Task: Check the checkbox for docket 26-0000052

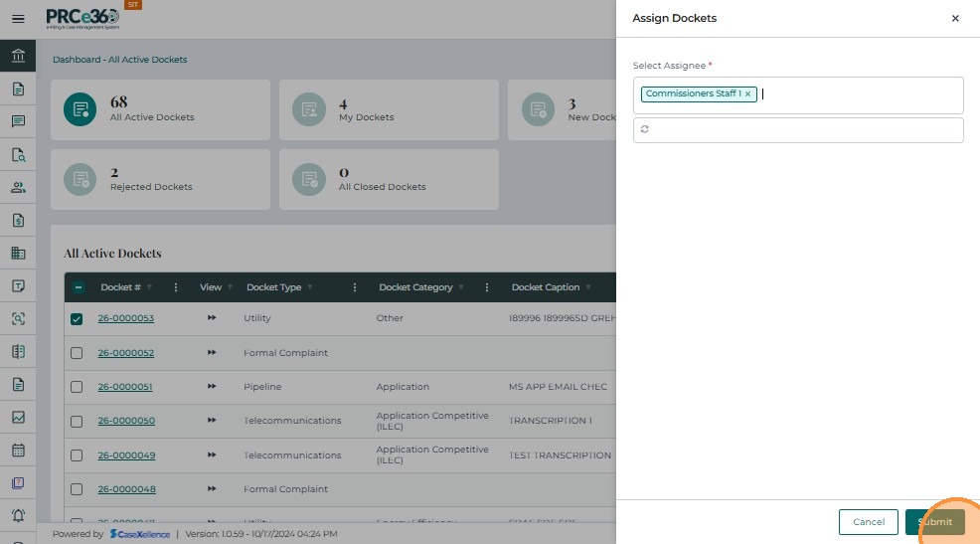Action: click(77, 353)
